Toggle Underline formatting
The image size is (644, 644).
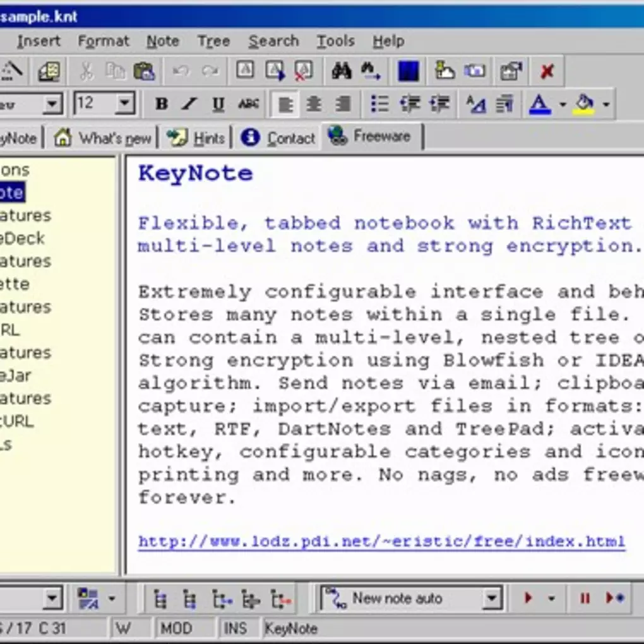(218, 104)
